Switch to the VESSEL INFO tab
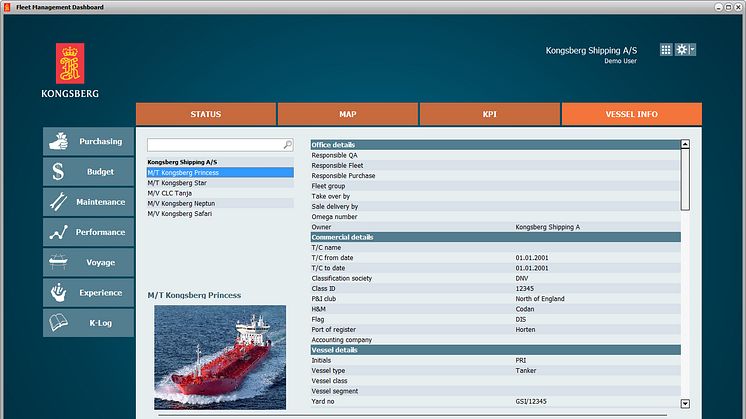746x419 pixels. pyautogui.click(x=631, y=114)
